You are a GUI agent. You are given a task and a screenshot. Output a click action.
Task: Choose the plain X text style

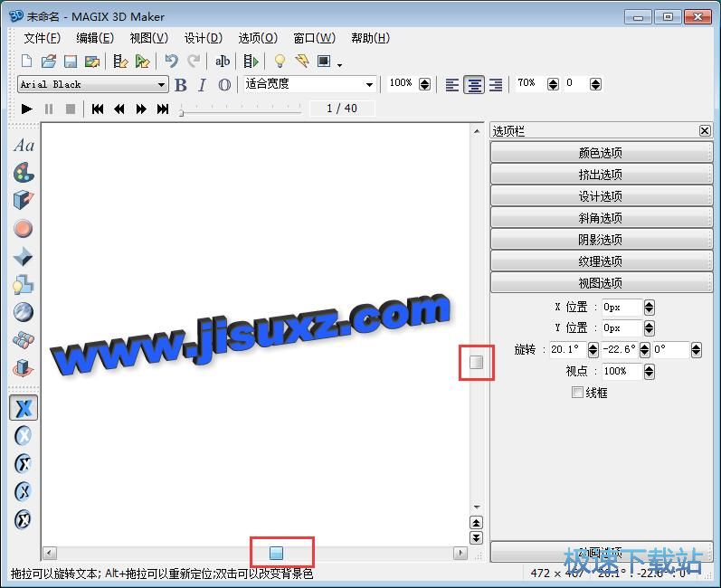(24, 408)
